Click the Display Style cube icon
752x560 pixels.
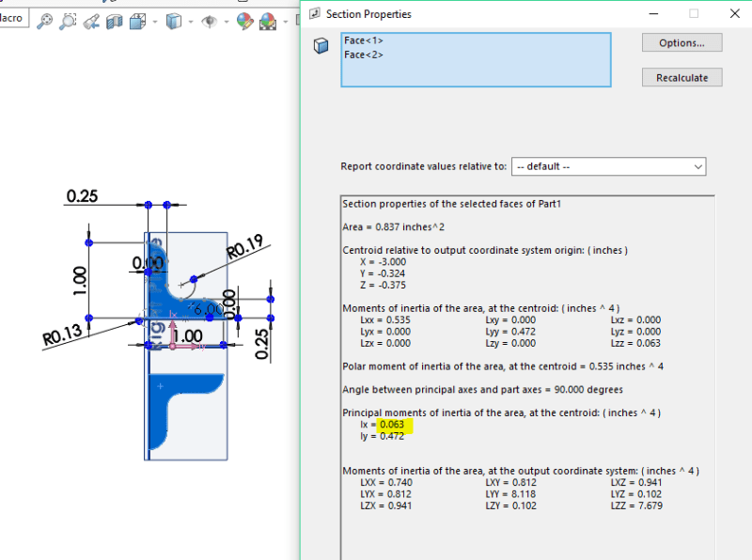pos(174,22)
